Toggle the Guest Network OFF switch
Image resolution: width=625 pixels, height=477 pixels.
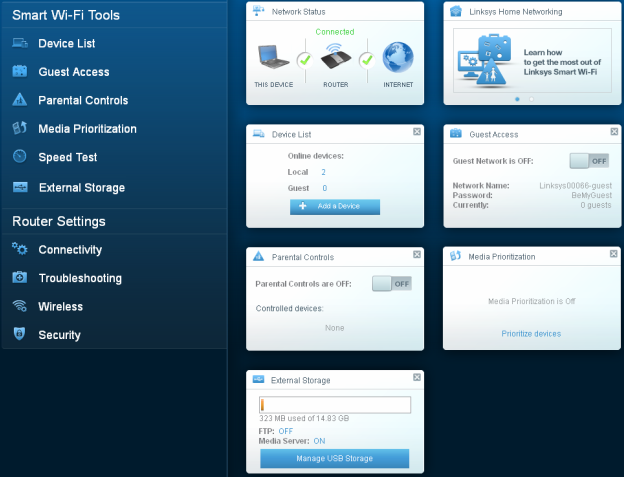pos(589,161)
